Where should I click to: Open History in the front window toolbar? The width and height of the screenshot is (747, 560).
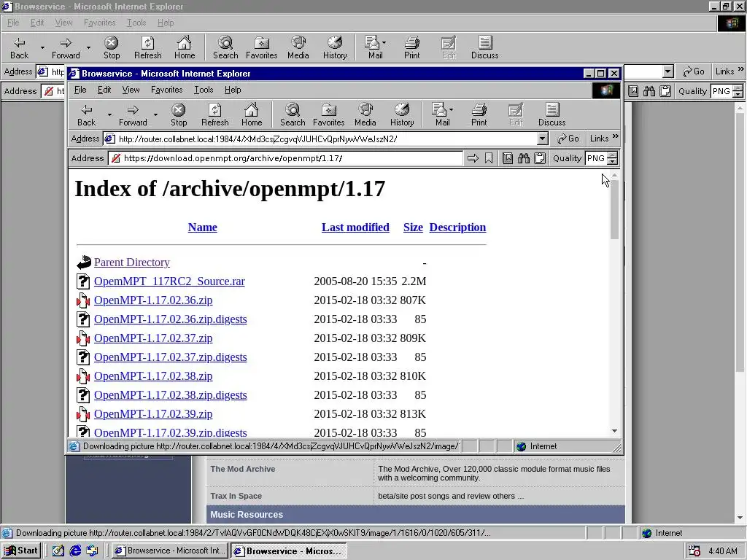[402, 115]
